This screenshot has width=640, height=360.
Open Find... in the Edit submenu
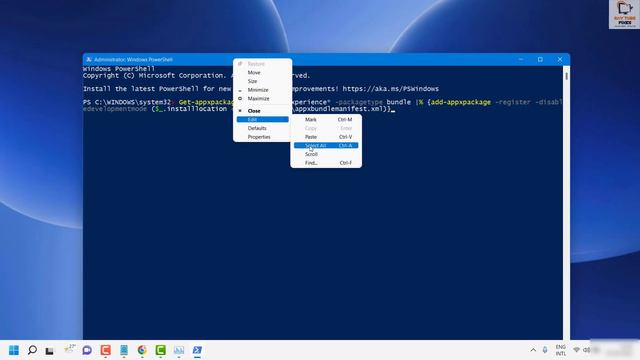[x=326, y=163]
